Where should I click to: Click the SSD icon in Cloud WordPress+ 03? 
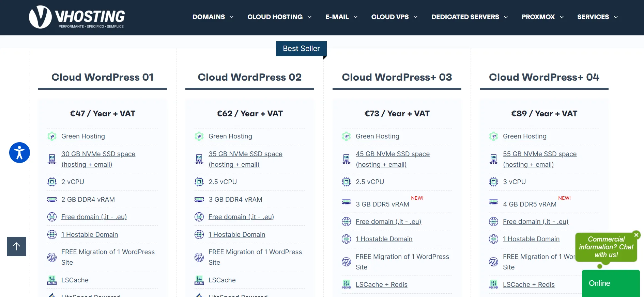click(x=346, y=159)
